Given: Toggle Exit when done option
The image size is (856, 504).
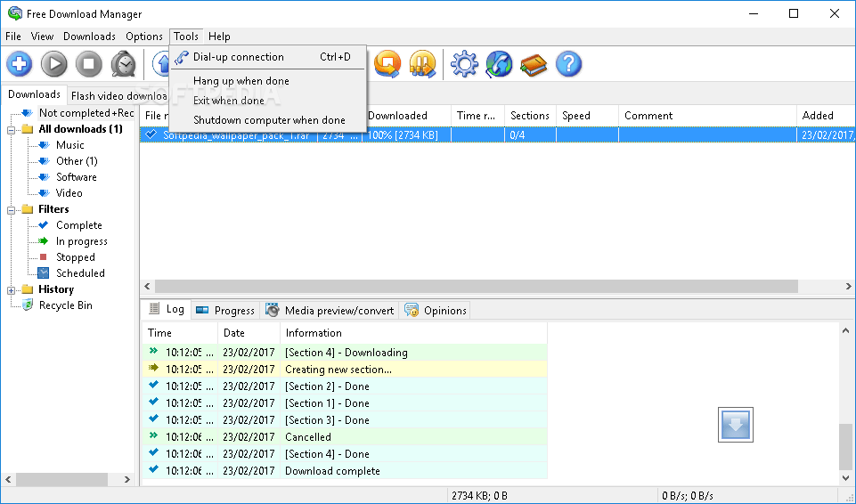Looking at the screenshot, I should pyautogui.click(x=267, y=101).
